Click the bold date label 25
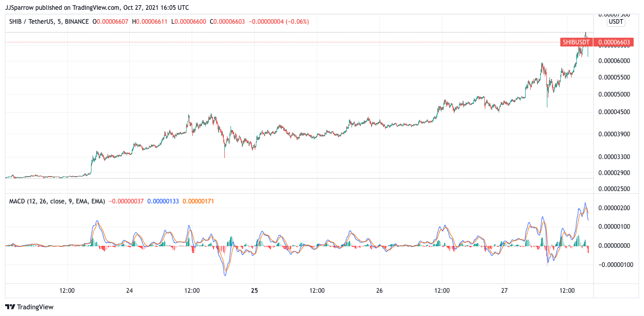This screenshot has width=644, height=316. tap(254, 291)
